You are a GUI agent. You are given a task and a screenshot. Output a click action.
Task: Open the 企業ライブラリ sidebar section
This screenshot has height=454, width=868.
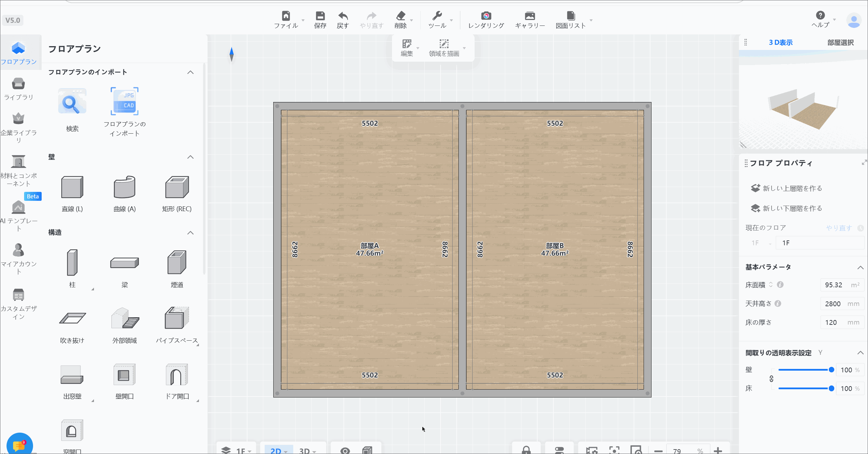pyautogui.click(x=19, y=128)
